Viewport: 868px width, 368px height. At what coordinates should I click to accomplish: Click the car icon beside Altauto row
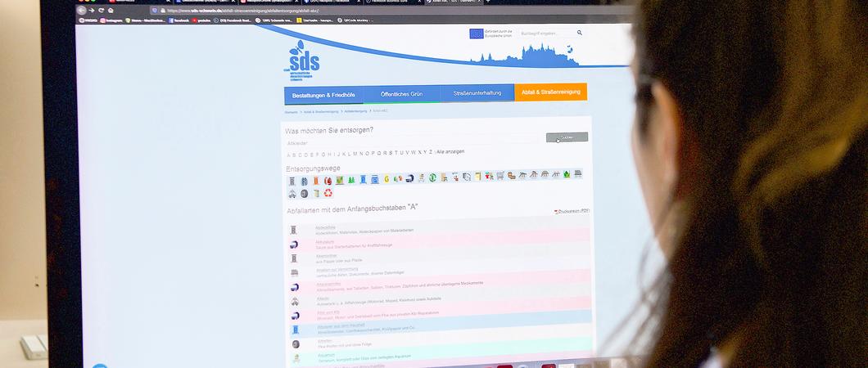(295, 302)
